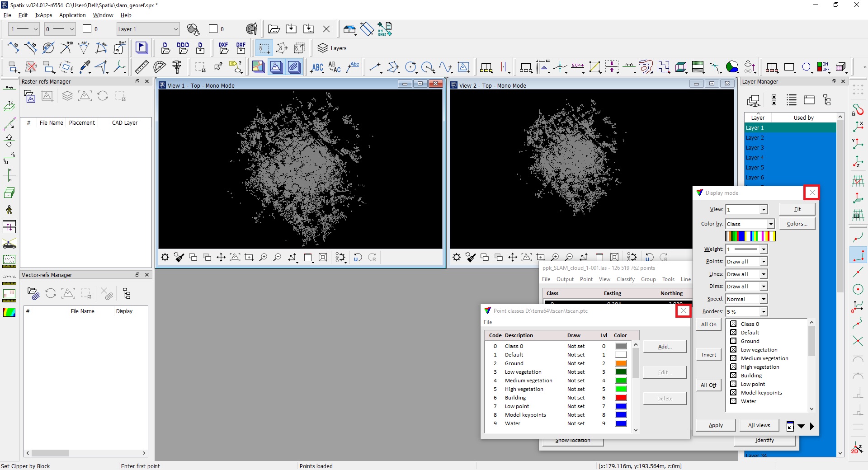Open the Layers panel via toolbar icon
This screenshot has width=868, height=470.
coord(323,48)
